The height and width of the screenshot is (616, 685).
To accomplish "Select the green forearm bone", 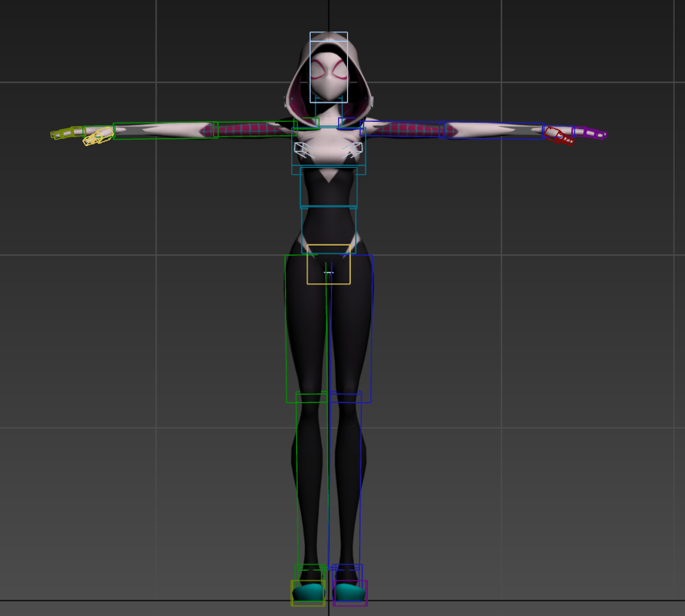I will (165, 131).
